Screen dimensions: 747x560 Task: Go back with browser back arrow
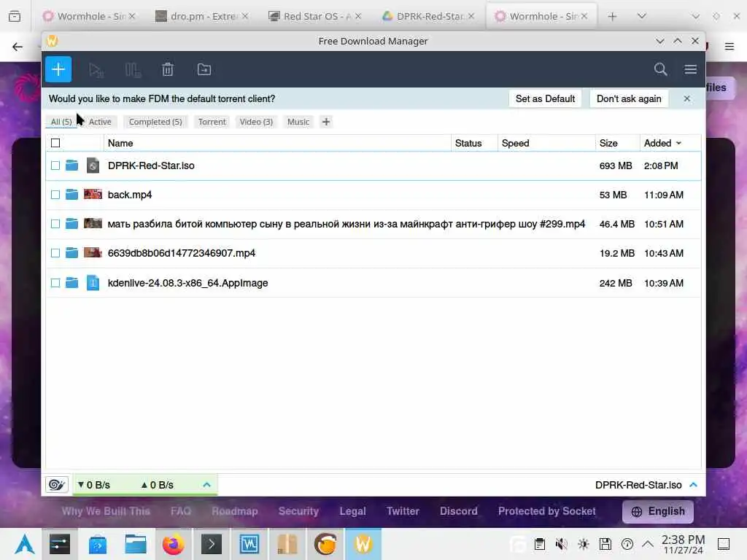point(18,46)
